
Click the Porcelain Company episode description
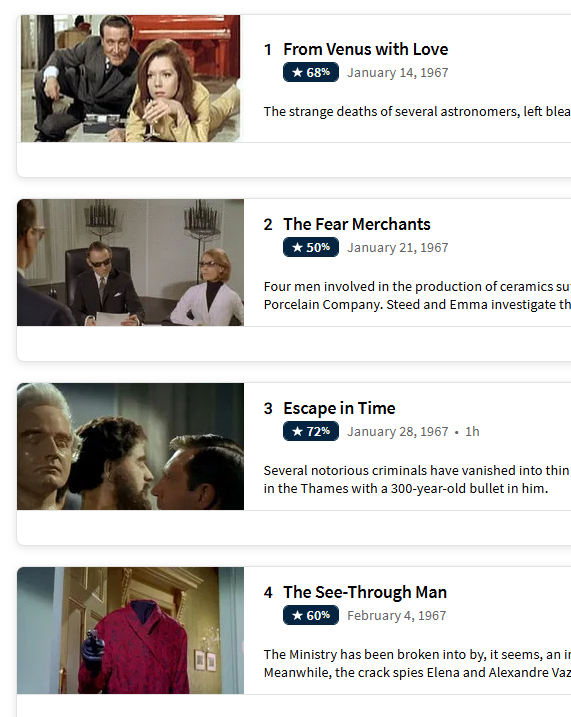coord(417,295)
